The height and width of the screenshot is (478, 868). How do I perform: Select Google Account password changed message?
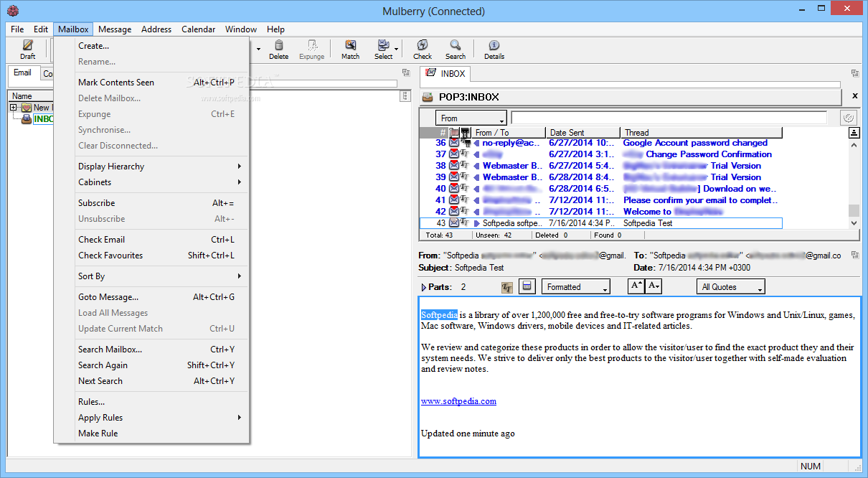(x=600, y=143)
